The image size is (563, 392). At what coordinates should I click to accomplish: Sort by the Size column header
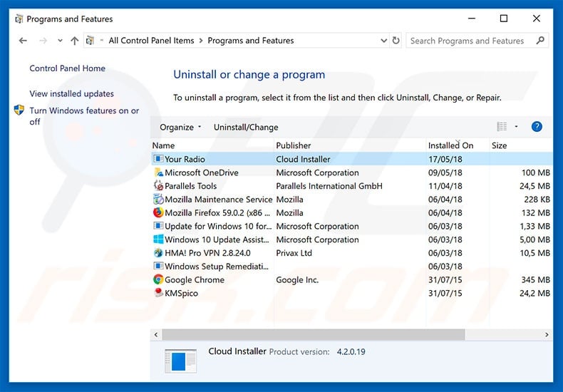499,145
